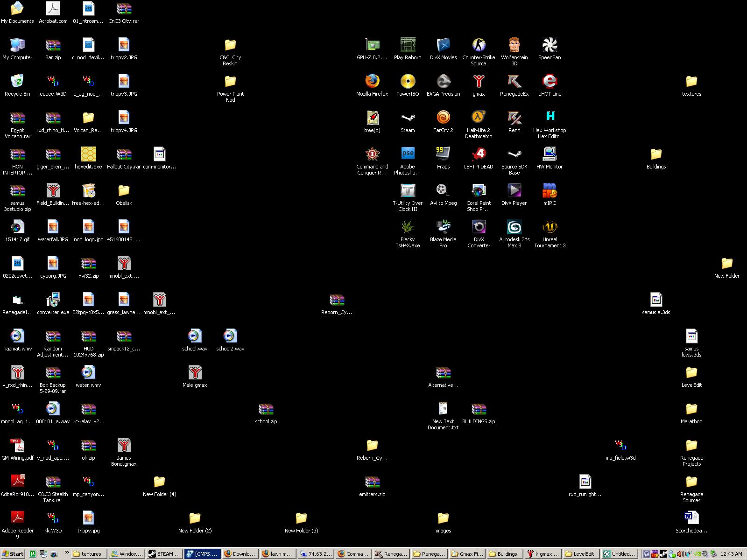Select the mIRC desktop icon
The width and height of the screenshot is (747, 560).
(x=550, y=191)
